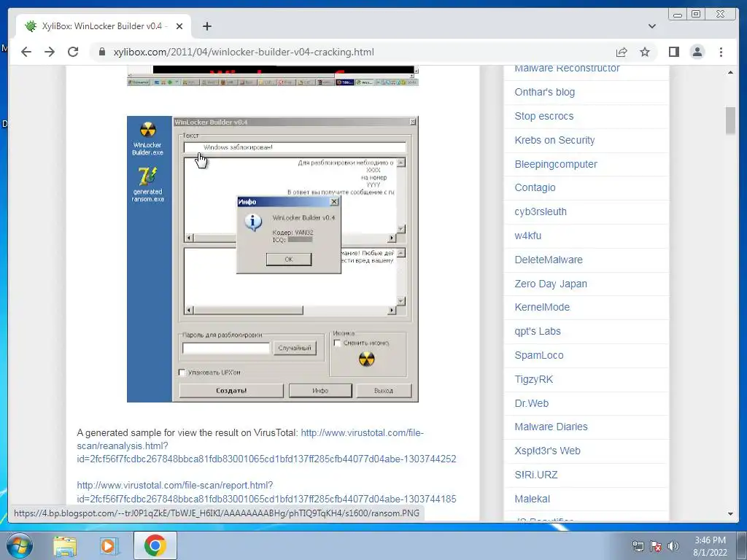Viewport: 747px width, 560px height.
Task: Open the Dr.Web link
Action: click(531, 403)
